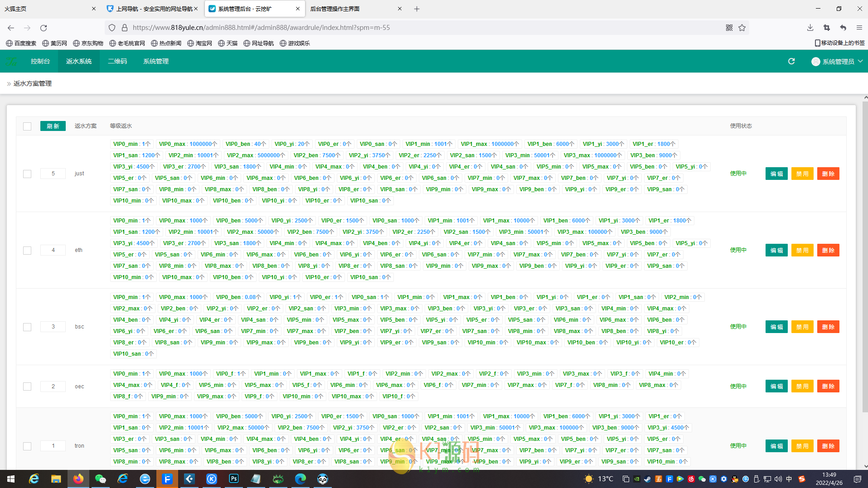Click 编辑 for the eth plan
Viewport: 868px width, 488px height.
(x=776, y=250)
